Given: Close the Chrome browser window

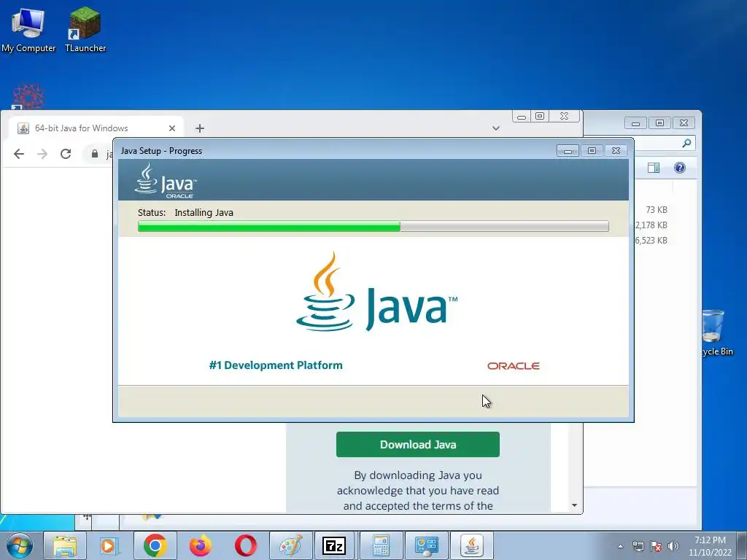Looking at the screenshot, I should (x=564, y=116).
